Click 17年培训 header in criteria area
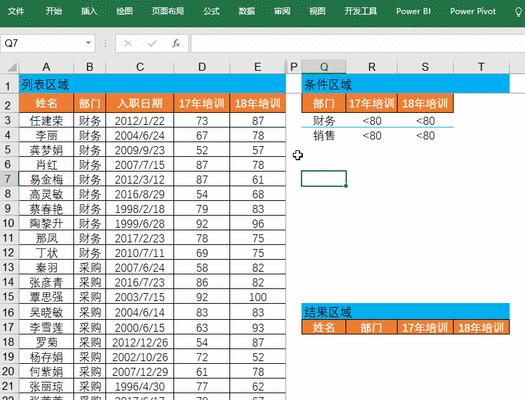525x400 pixels. point(372,103)
